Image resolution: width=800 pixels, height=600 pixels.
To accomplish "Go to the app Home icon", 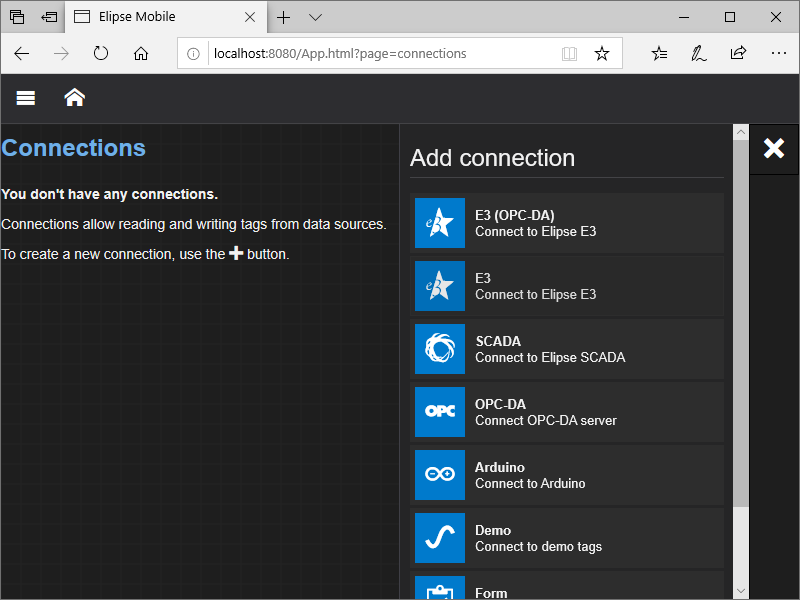I will (74, 97).
